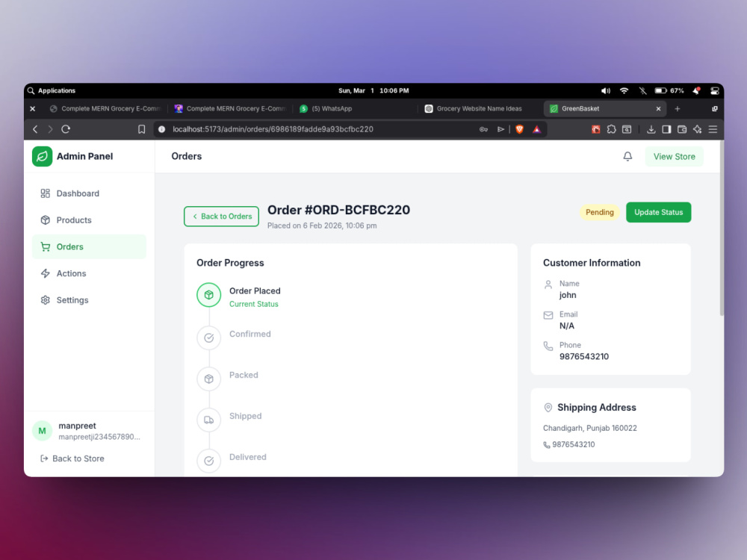The width and height of the screenshot is (747, 560).
Task: Click the phone value 9876543210 under Phone
Action: pos(584,357)
